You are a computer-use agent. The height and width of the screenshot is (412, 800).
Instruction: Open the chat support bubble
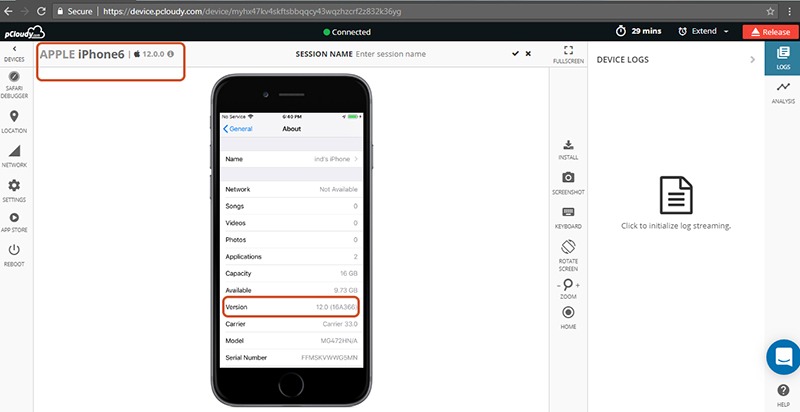point(783,357)
